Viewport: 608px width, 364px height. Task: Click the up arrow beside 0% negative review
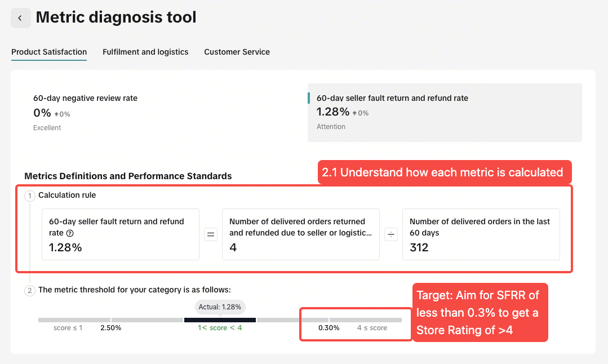point(56,114)
